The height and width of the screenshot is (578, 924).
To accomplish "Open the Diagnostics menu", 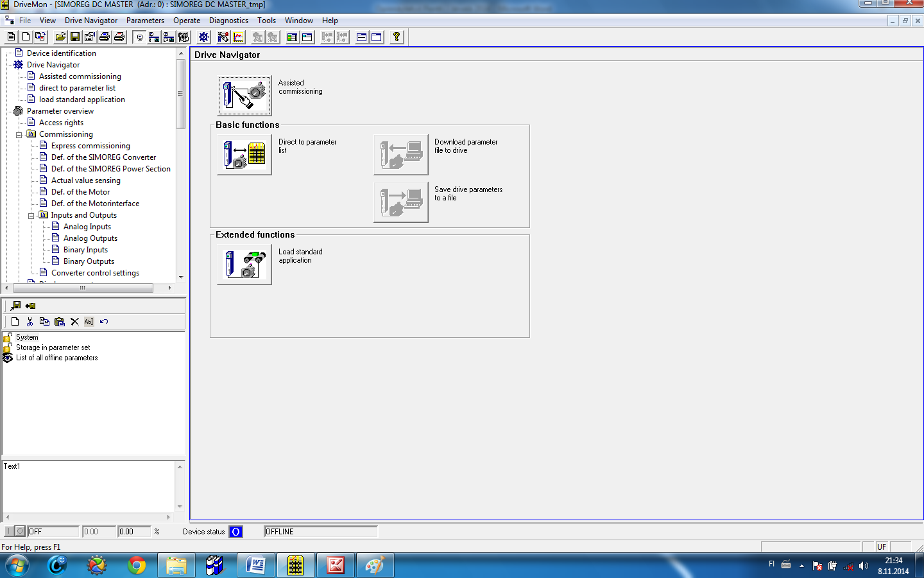I will pyautogui.click(x=228, y=21).
